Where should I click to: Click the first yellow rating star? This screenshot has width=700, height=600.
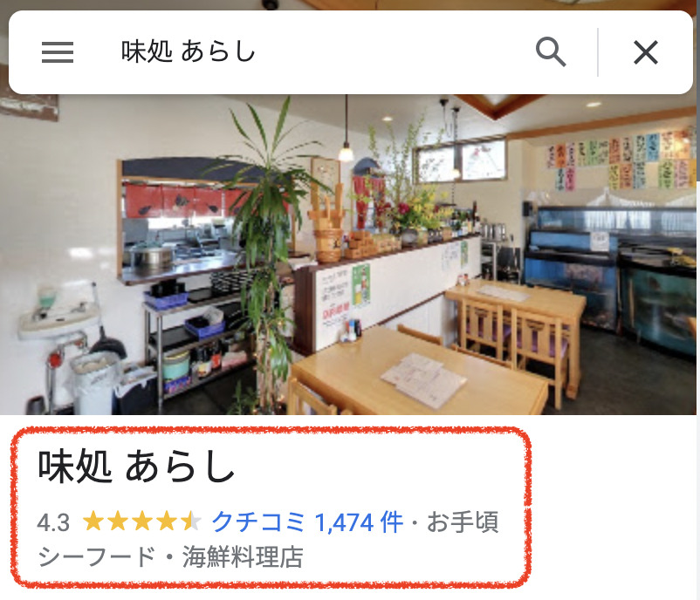click(93, 522)
